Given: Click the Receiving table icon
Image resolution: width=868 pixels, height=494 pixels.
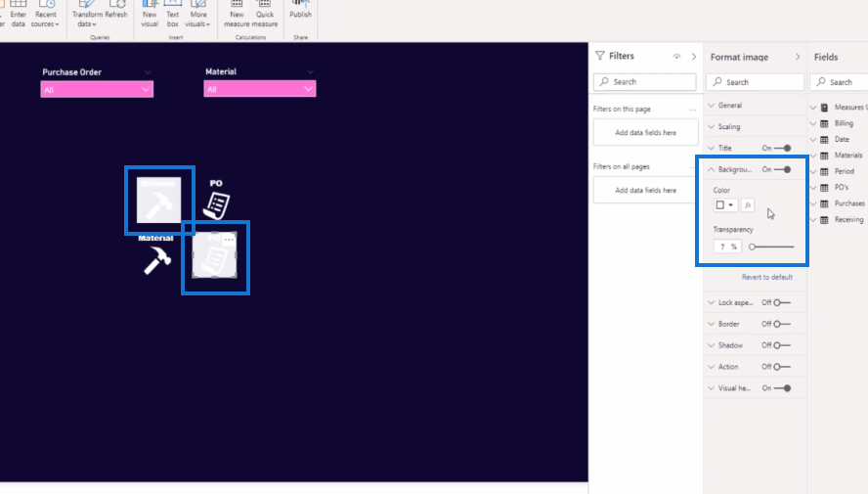Looking at the screenshot, I should (824, 220).
